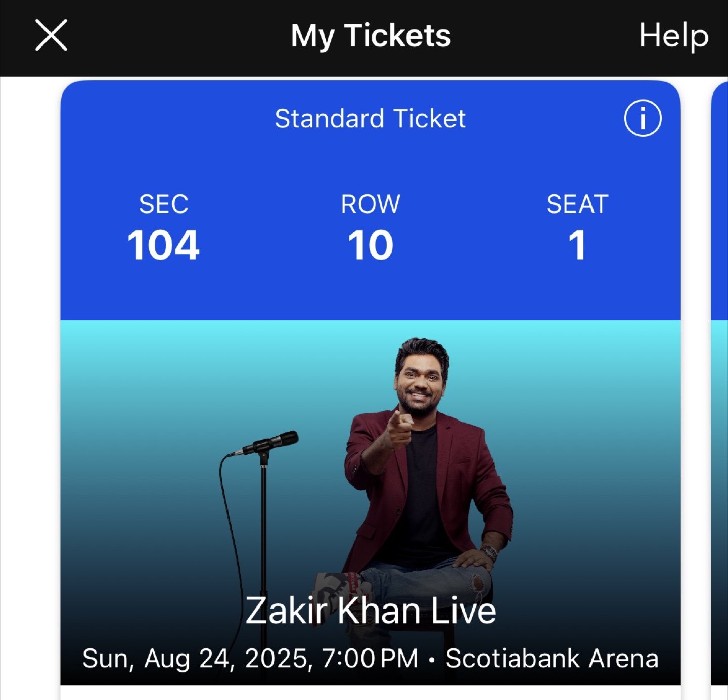
Task: Tap the microphone in the event image
Action: (270, 443)
